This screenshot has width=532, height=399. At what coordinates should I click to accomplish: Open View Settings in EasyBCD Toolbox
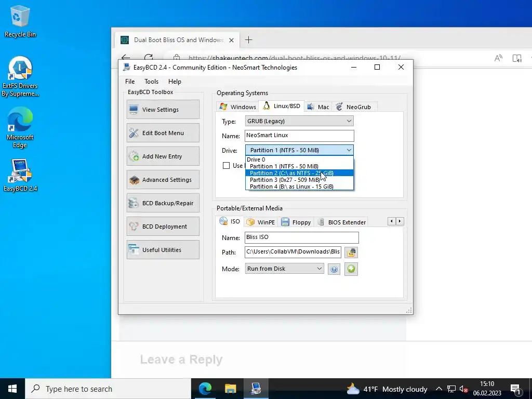(x=163, y=109)
